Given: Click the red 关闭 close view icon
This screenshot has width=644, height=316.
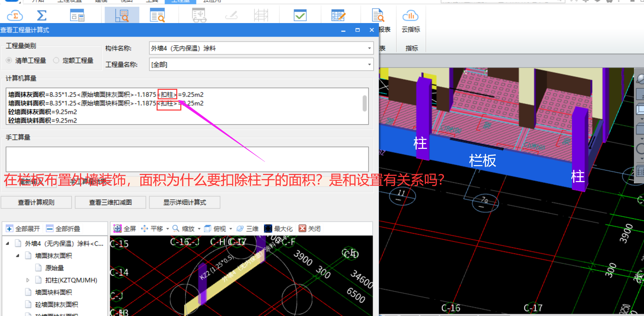Looking at the screenshot, I should pyautogui.click(x=302, y=229).
